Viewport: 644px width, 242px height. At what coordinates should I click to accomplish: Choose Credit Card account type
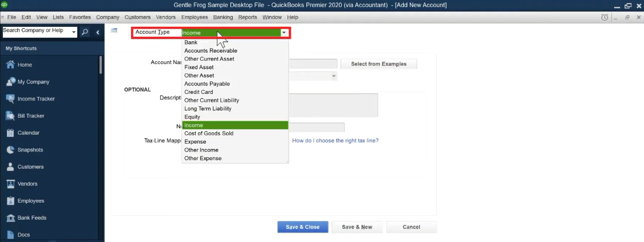[235, 92]
